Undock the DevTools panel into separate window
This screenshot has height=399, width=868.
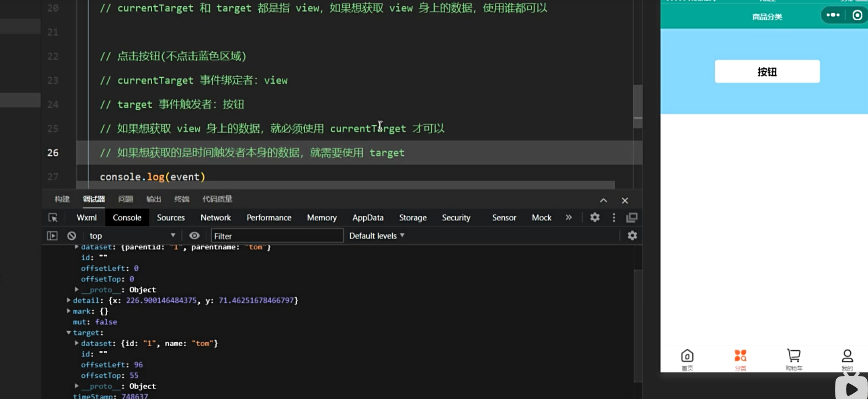point(632,218)
